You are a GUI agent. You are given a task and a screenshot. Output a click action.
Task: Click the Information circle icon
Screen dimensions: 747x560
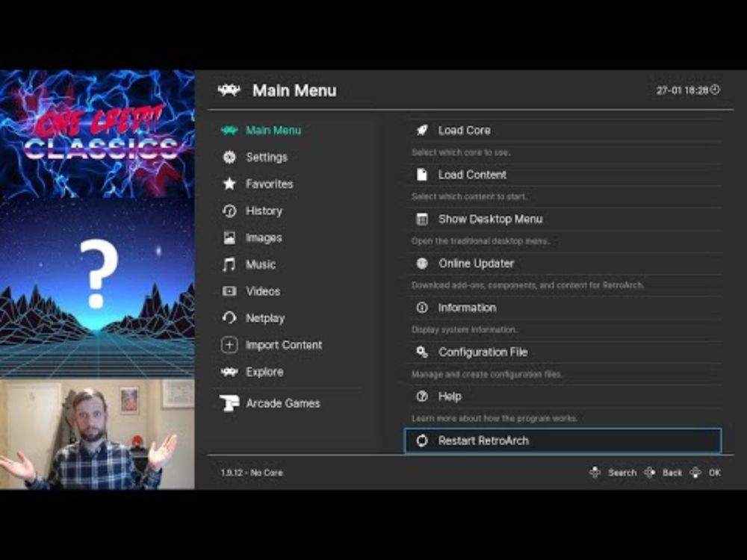422,308
